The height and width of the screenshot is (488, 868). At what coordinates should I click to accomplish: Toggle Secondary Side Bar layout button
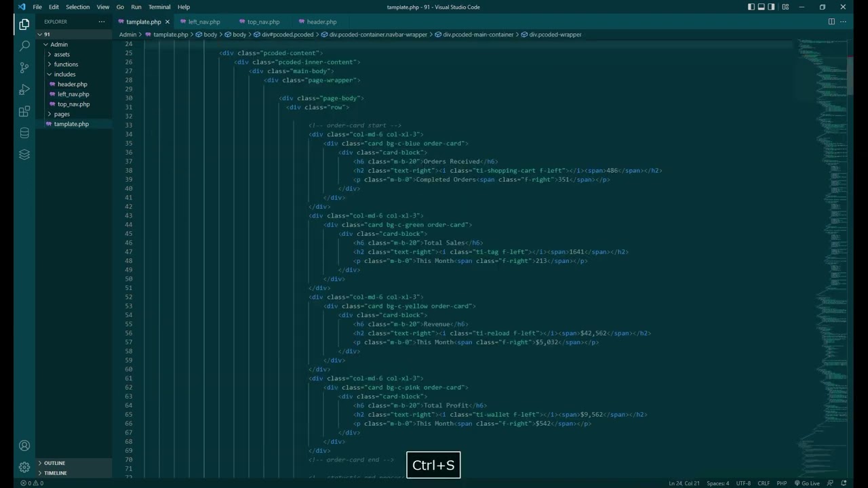click(772, 7)
